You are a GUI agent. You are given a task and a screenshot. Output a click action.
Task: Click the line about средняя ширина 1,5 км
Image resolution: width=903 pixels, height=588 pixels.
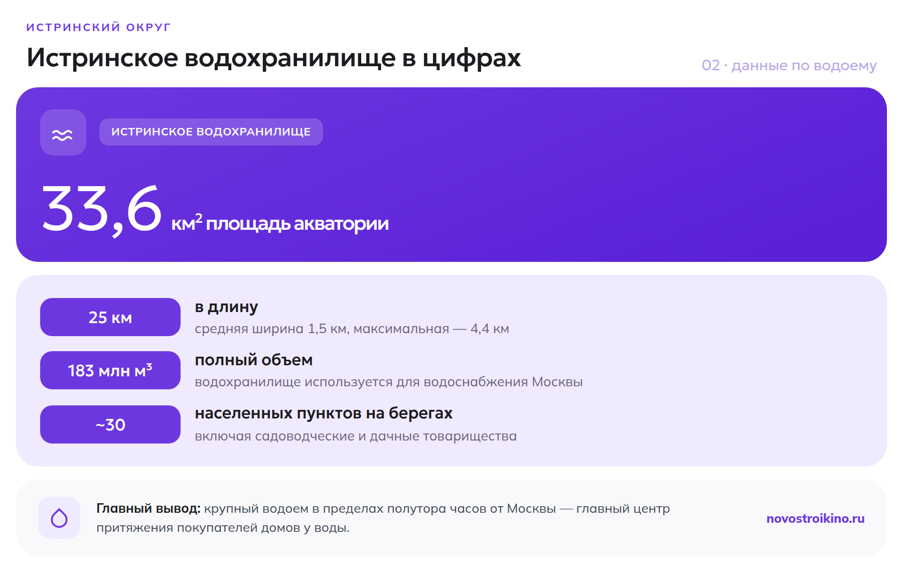(x=352, y=329)
